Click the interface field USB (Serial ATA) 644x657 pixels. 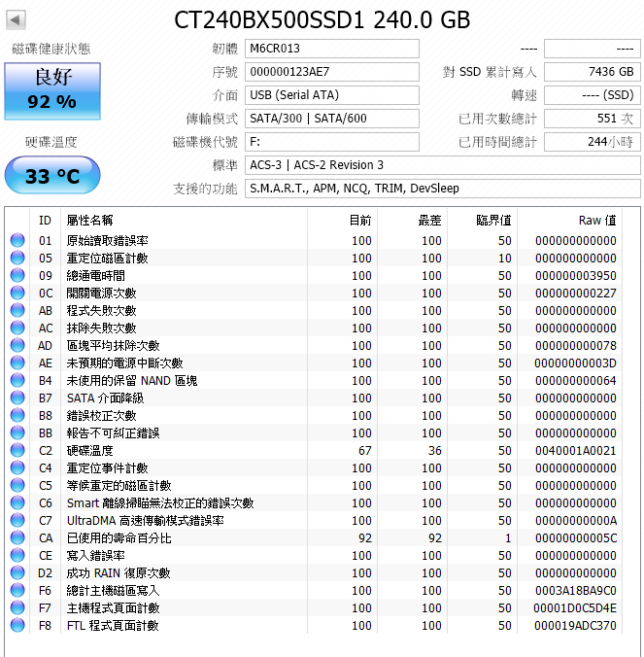[x=332, y=95]
